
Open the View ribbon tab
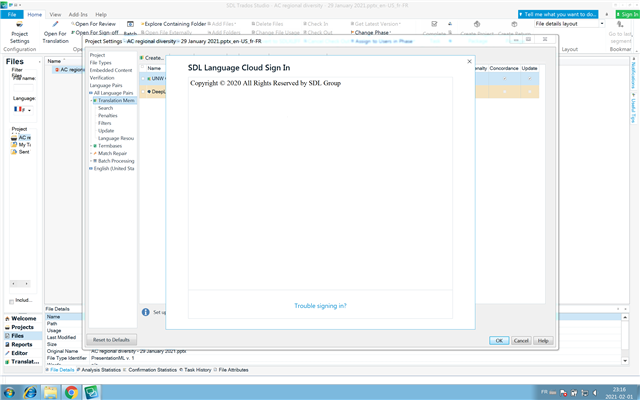55,15
